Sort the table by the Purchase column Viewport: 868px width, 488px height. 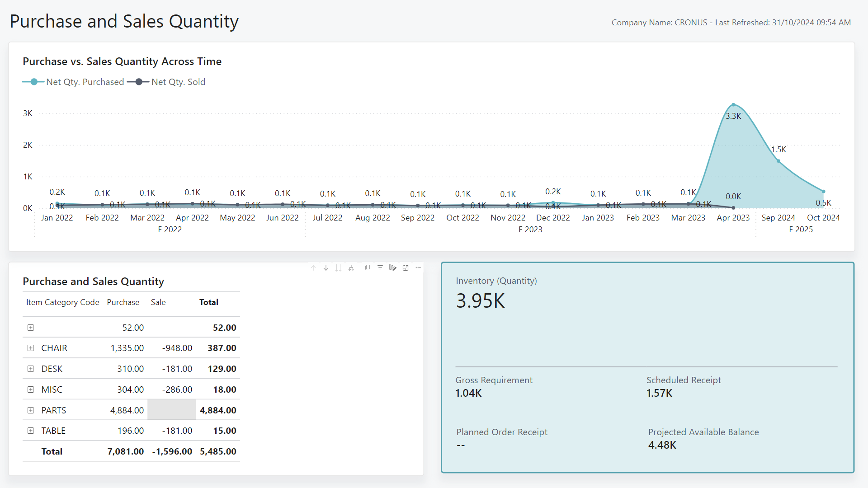(x=123, y=302)
